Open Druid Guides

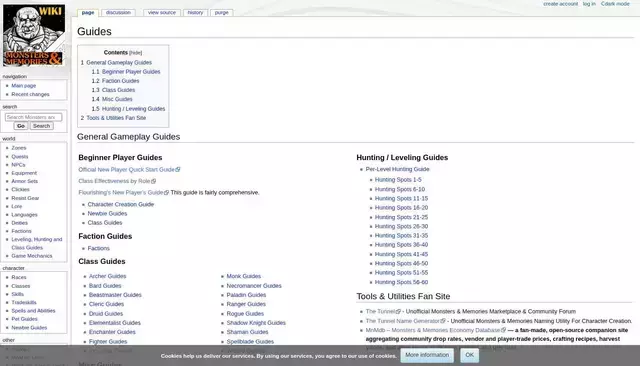106,313
